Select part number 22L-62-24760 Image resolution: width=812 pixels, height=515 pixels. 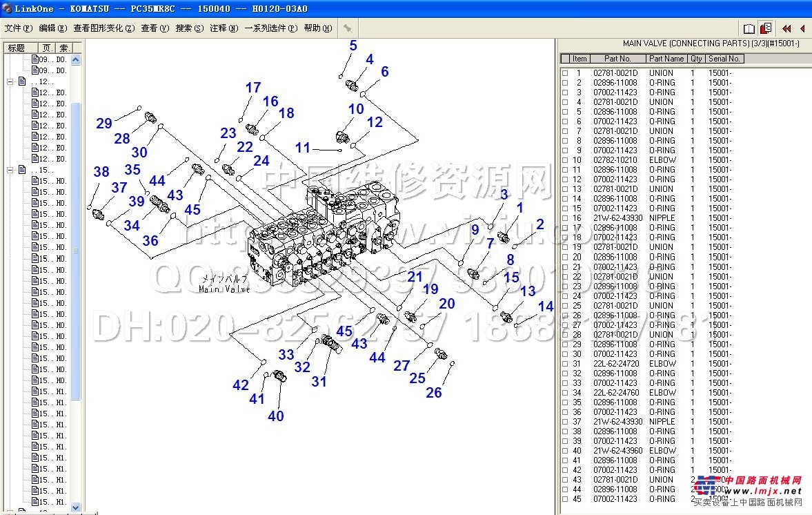[x=616, y=393]
